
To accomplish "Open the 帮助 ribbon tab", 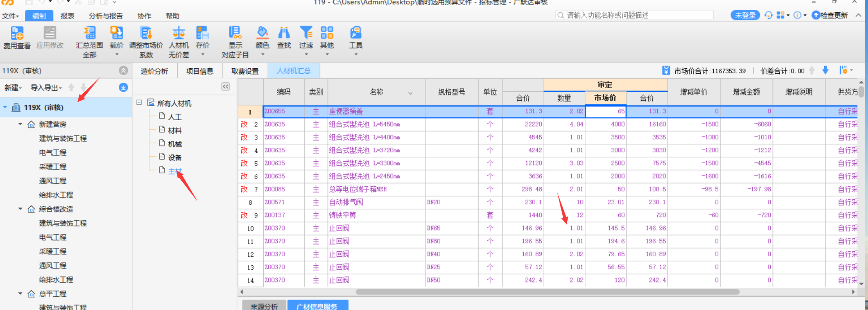I will coord(172,16).
